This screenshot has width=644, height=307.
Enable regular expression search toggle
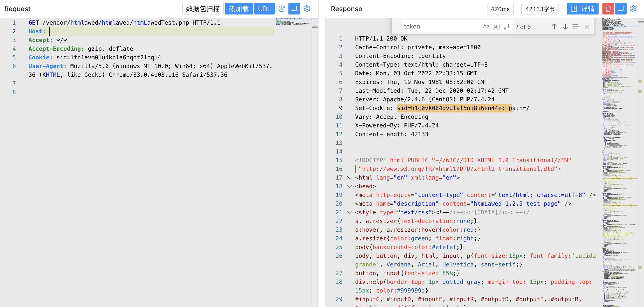507,27
